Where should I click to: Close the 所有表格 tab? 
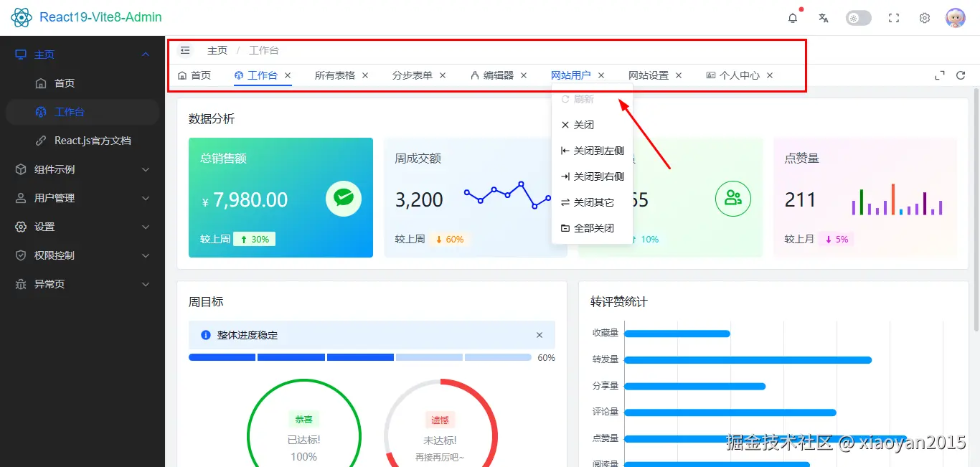[365, 75]
